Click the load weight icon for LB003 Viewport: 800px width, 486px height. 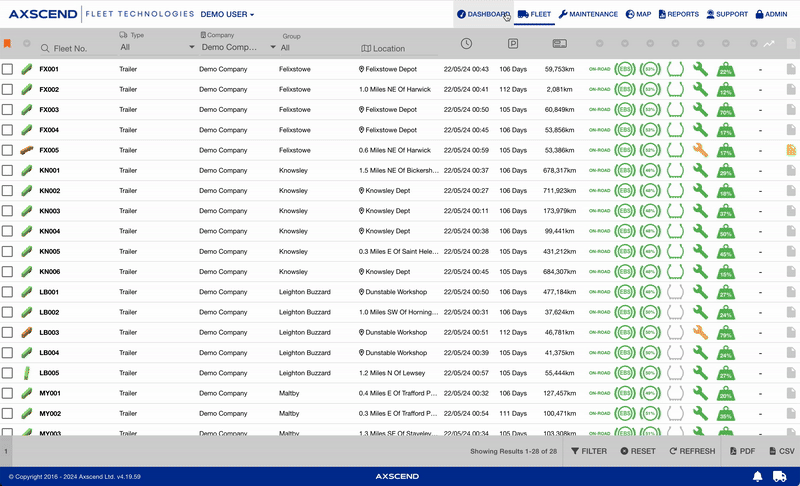coord(726,332)
